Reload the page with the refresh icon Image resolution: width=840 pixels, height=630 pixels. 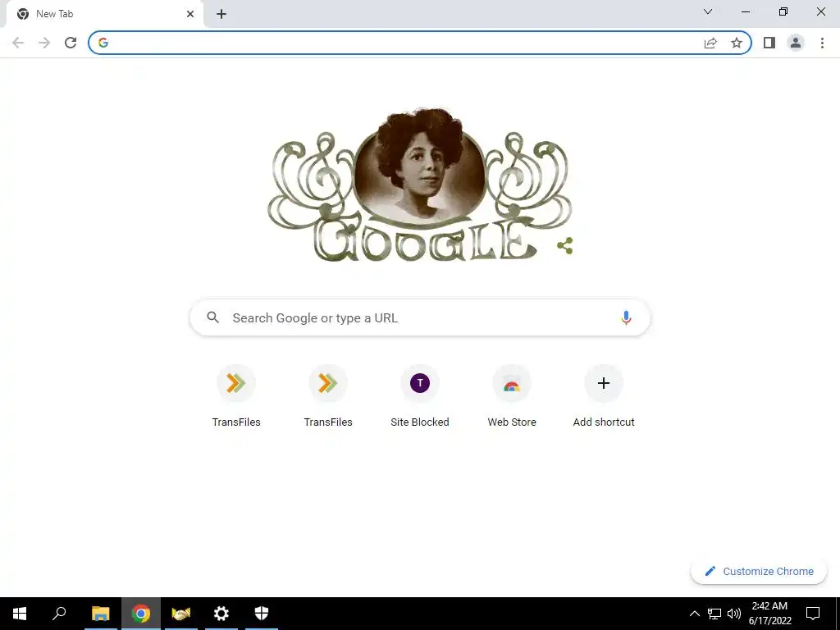[x=71, y=43]
